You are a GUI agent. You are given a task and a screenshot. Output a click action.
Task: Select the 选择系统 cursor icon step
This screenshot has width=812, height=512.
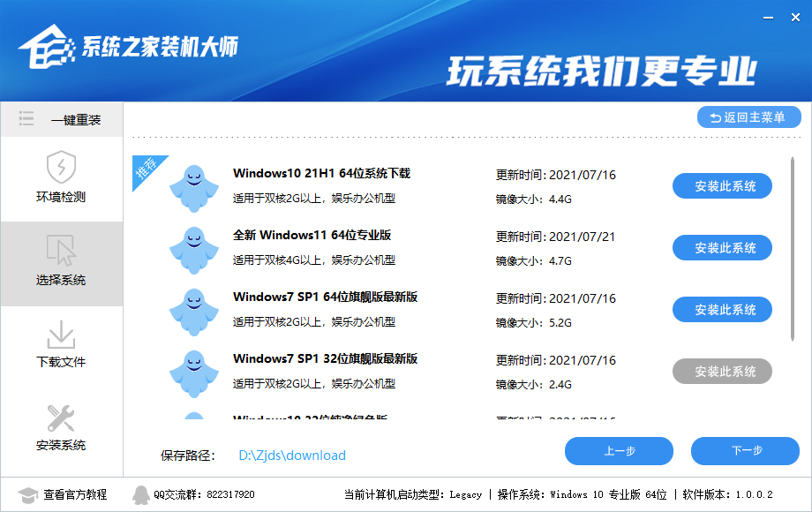(61, 251)
